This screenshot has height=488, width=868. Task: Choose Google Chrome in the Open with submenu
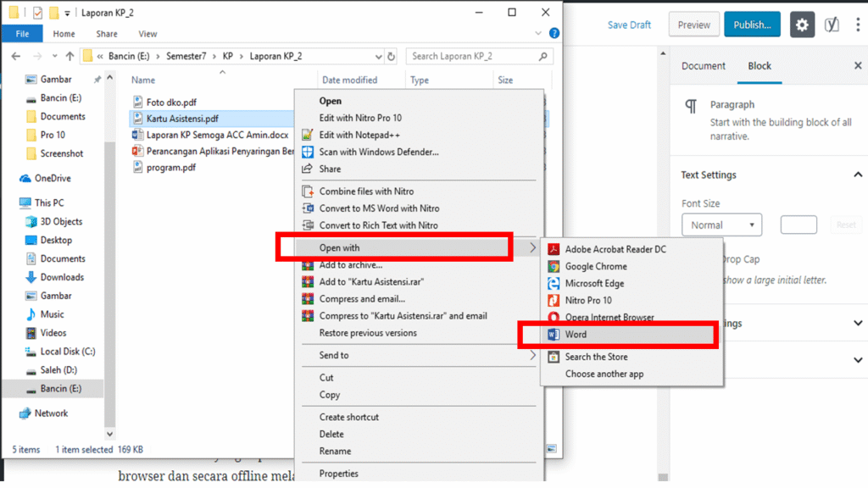tap(596, 266)
